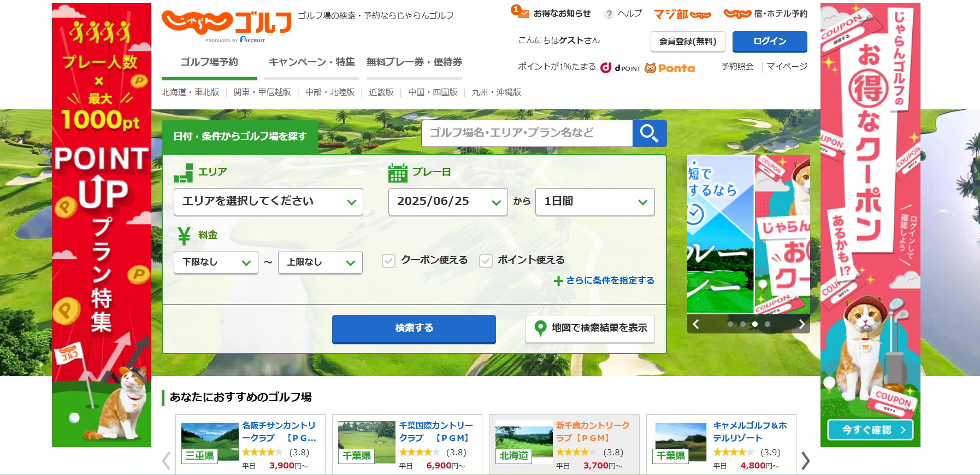Click the ログイン button

770,42
